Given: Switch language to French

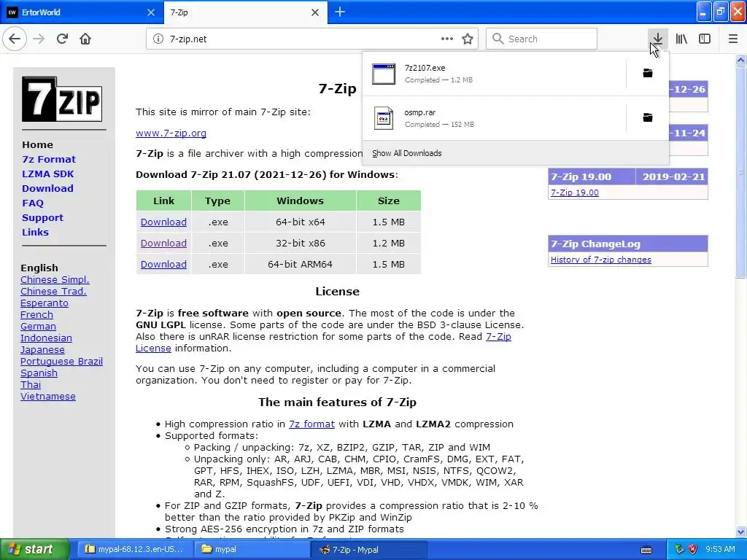Looking at the screenshot, I should pos(36,314).
